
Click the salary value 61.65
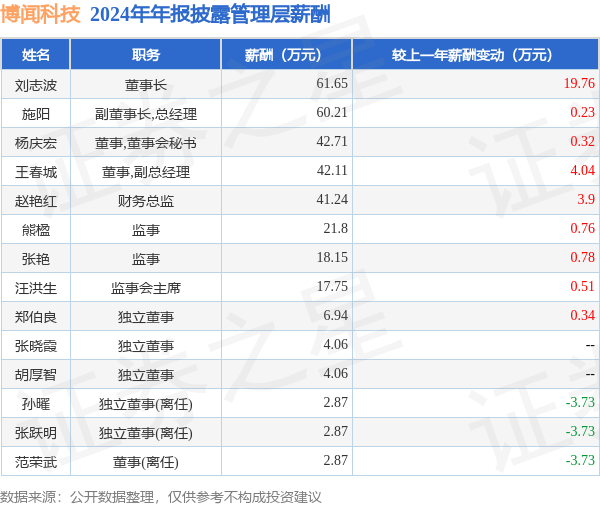[x=332, y=83]
